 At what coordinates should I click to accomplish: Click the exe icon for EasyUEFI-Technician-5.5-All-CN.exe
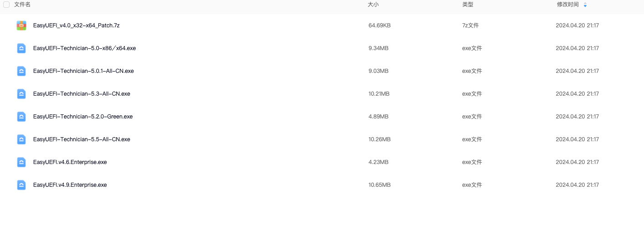pyautogui.click(x=21, y=139)
